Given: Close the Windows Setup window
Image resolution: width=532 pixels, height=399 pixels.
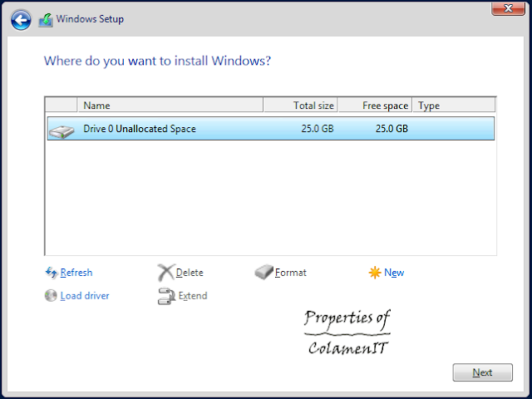Looking at the screenshot, I should (x=508, y=8).
